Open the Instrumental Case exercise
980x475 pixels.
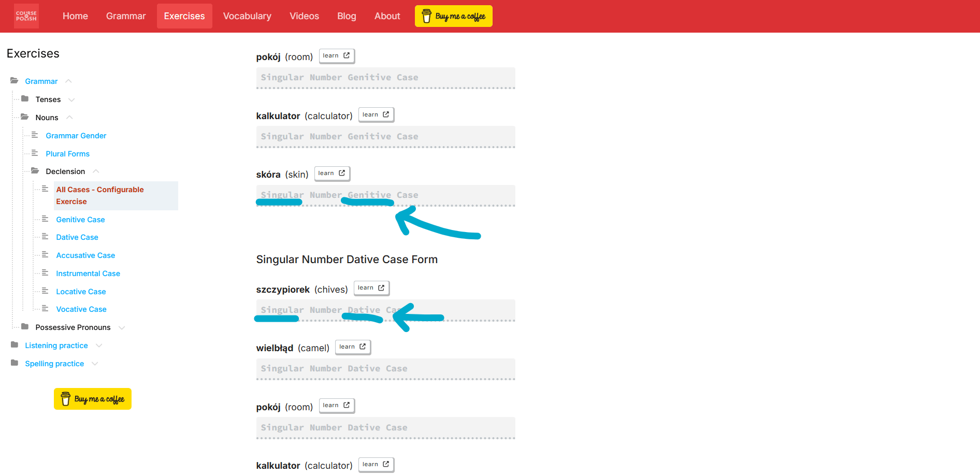tap(88, 273)
